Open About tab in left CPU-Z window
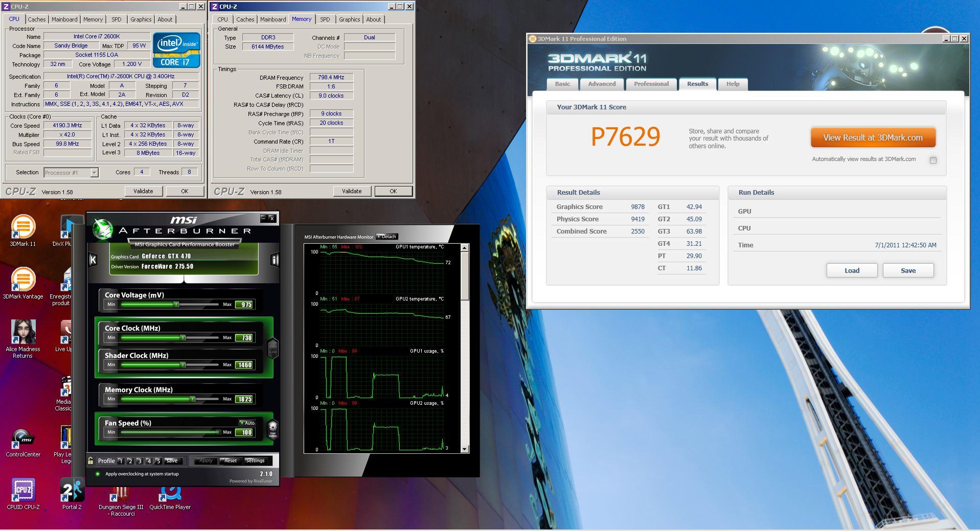 click(x=165, y=19)
